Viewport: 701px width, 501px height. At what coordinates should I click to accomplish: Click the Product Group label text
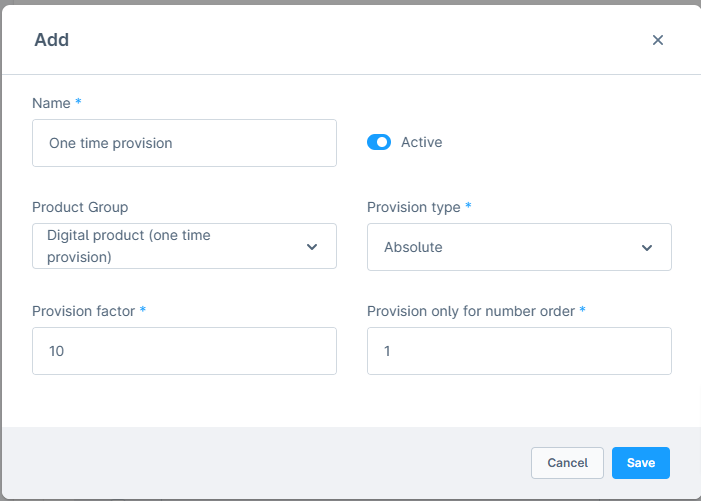80,207
